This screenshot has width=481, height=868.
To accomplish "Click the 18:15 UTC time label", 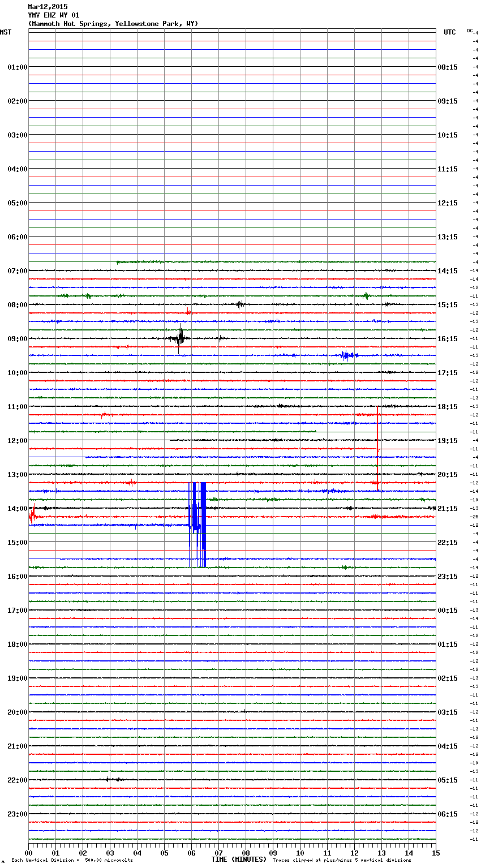I will [x=448, y=407].
